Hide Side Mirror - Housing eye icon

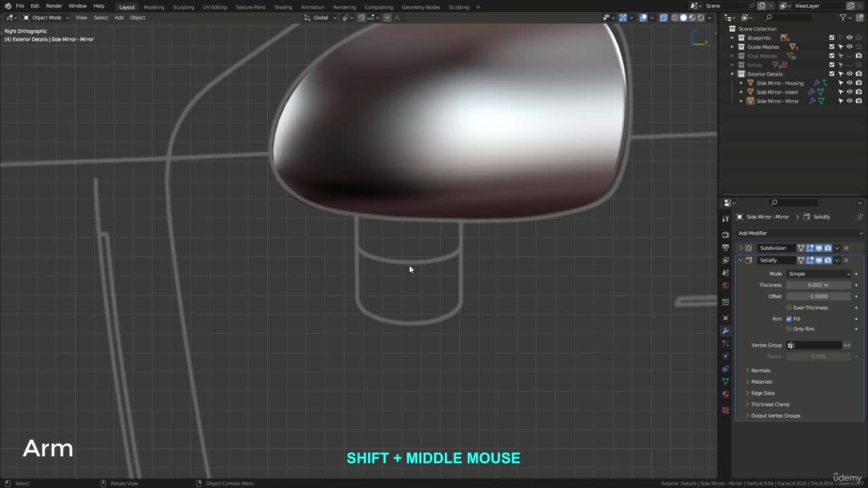[x=850, y=83]
